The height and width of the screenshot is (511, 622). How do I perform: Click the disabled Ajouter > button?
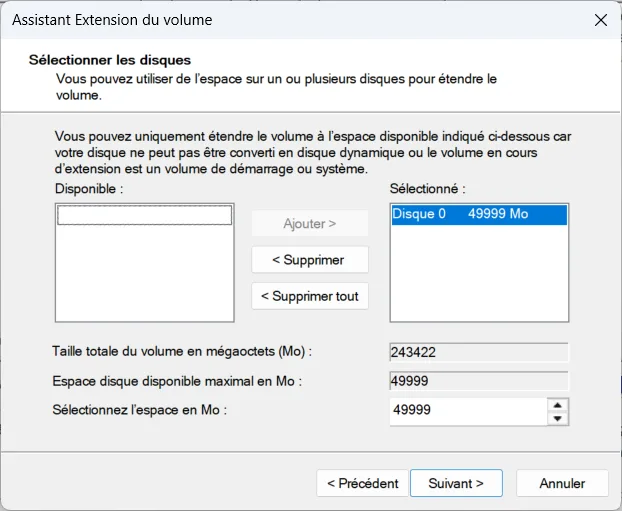click(x=310, y=223)
